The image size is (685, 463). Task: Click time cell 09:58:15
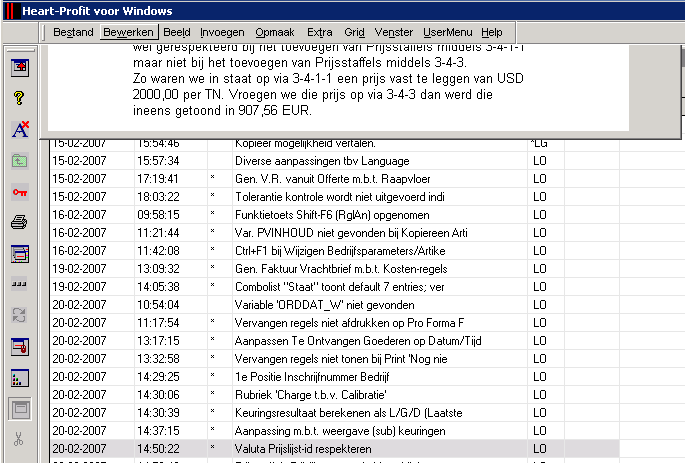coord(170,215)
